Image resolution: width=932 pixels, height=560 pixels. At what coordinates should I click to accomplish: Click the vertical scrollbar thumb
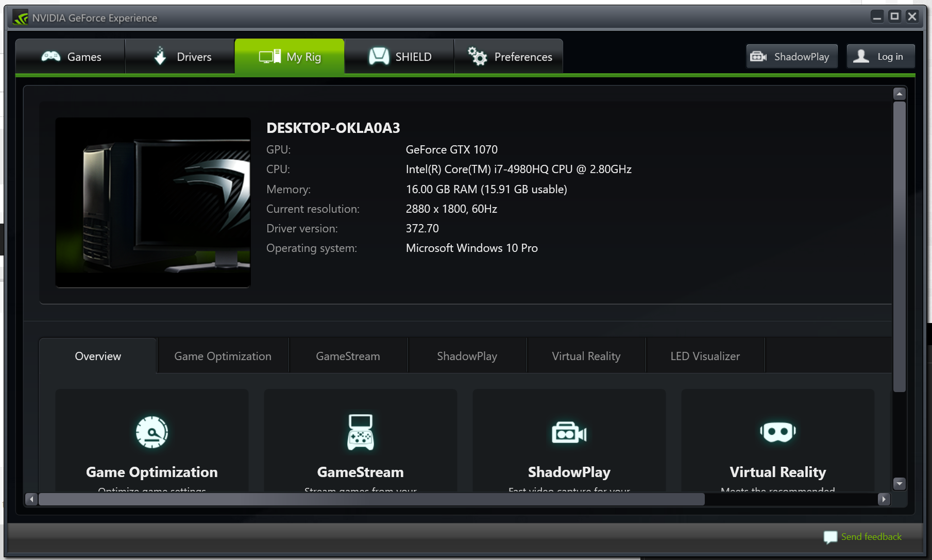coord(900,247)
